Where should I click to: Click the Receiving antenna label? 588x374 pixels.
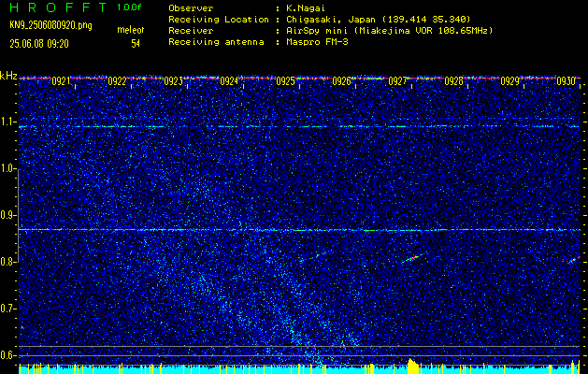[x=216, y=42]
